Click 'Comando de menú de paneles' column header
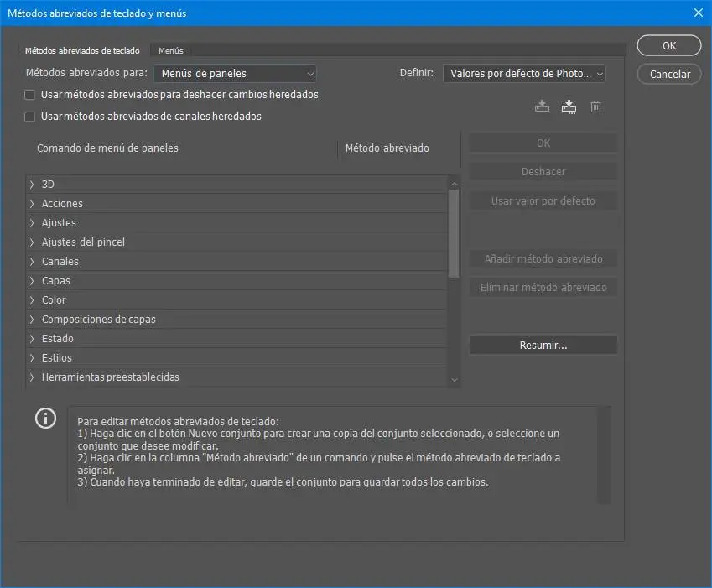This screenshot has height=588, width=712. click(107, 148)
